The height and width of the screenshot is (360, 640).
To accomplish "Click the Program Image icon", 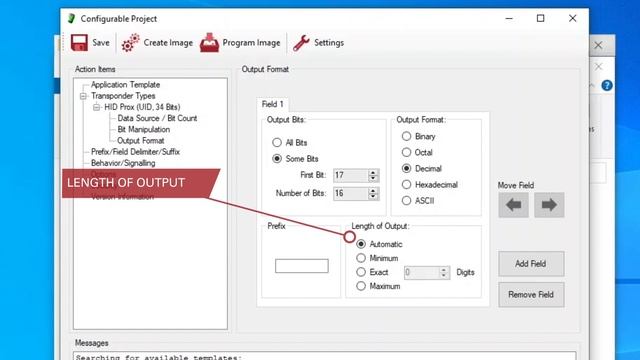I will point(209,42).
